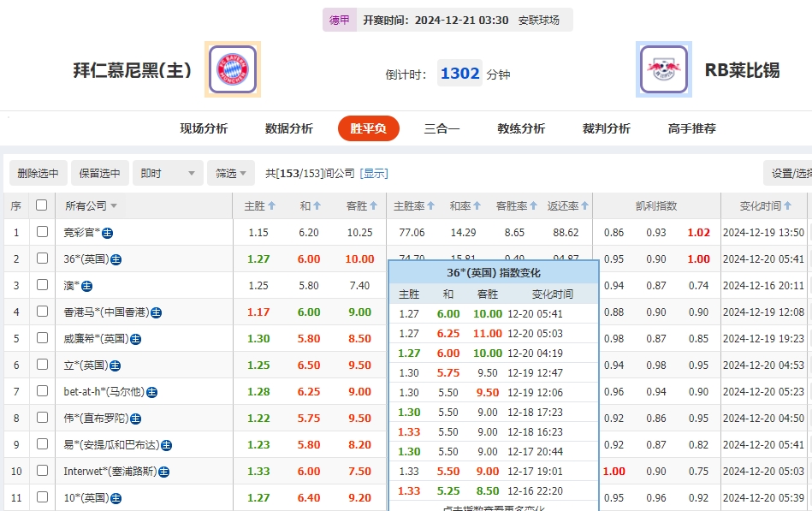The image size is (812, 511).
Task: Click the Bayern Munich club crest
Action: pyautogui.click(x=233, y=68)
